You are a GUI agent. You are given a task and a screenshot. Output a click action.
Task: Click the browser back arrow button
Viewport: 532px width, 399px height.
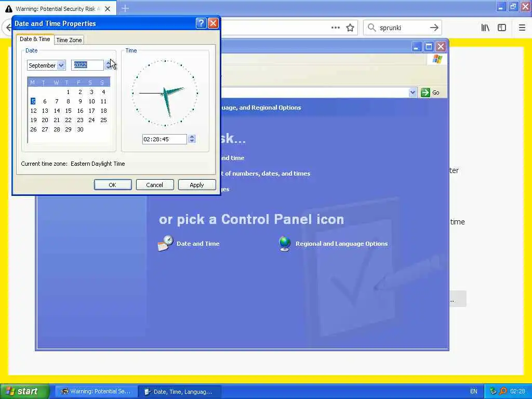8,28
